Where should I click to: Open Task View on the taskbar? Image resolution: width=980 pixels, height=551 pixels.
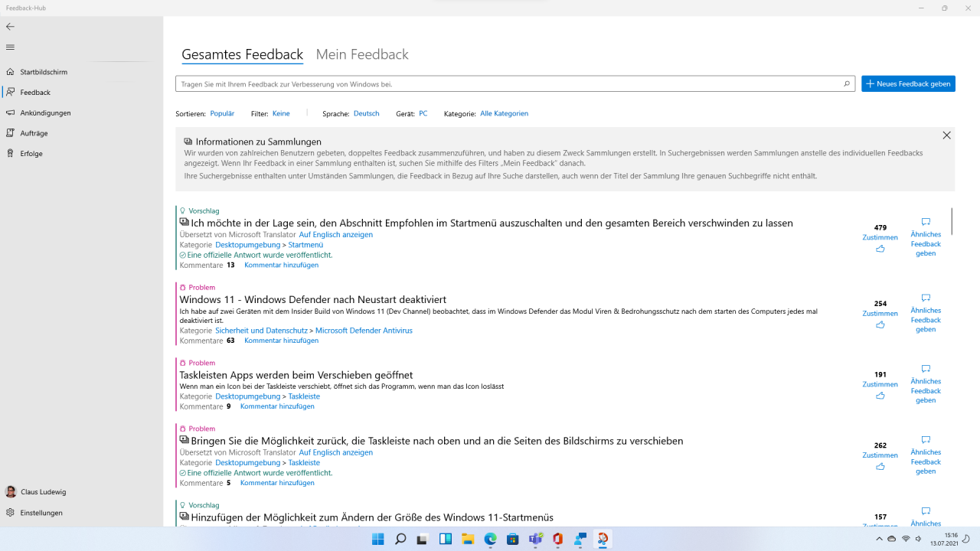click(423, 539)
